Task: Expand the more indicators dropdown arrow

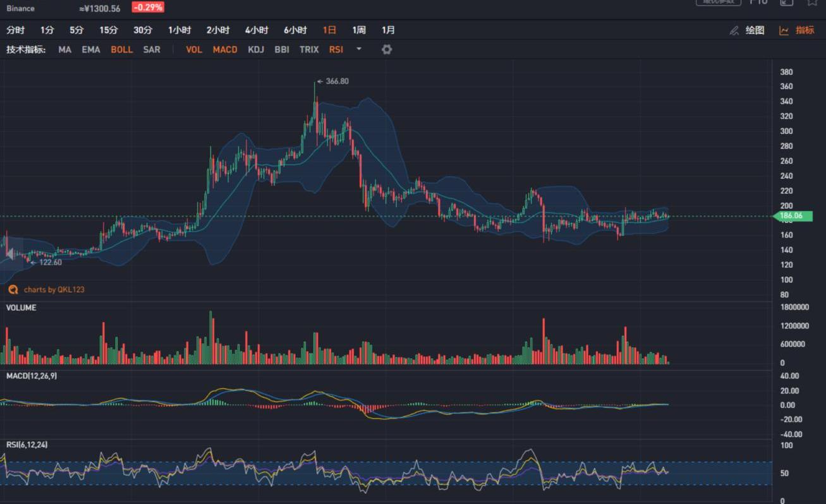Action: click(359, 49)
